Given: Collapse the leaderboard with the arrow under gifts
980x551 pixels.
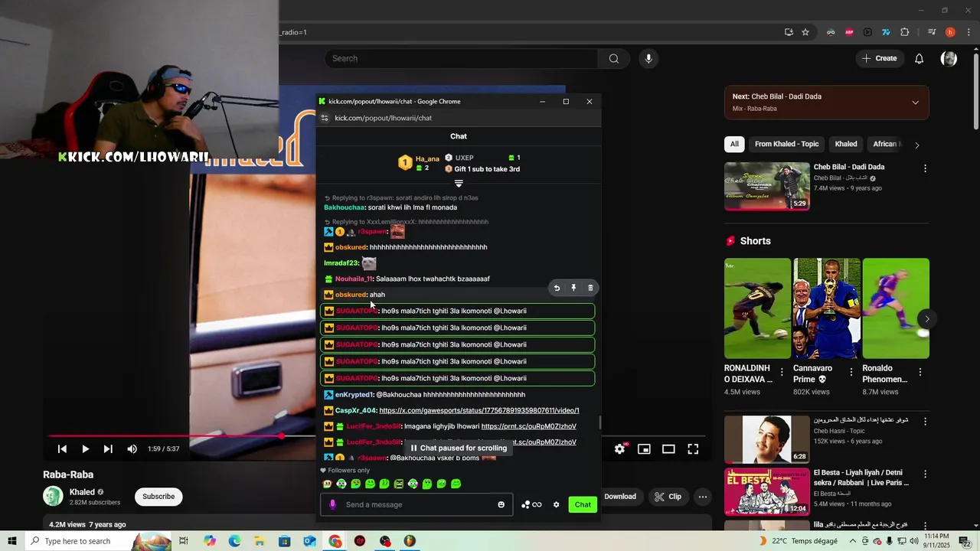Looking at the screenshot, I should [x=459, y=184].
